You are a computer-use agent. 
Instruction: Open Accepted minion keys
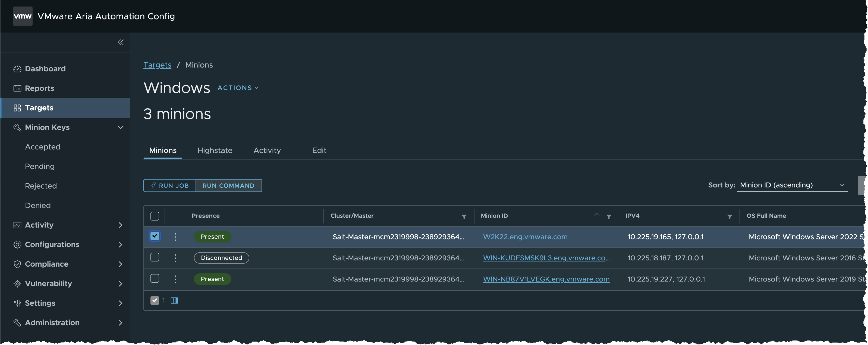(42, 147)
